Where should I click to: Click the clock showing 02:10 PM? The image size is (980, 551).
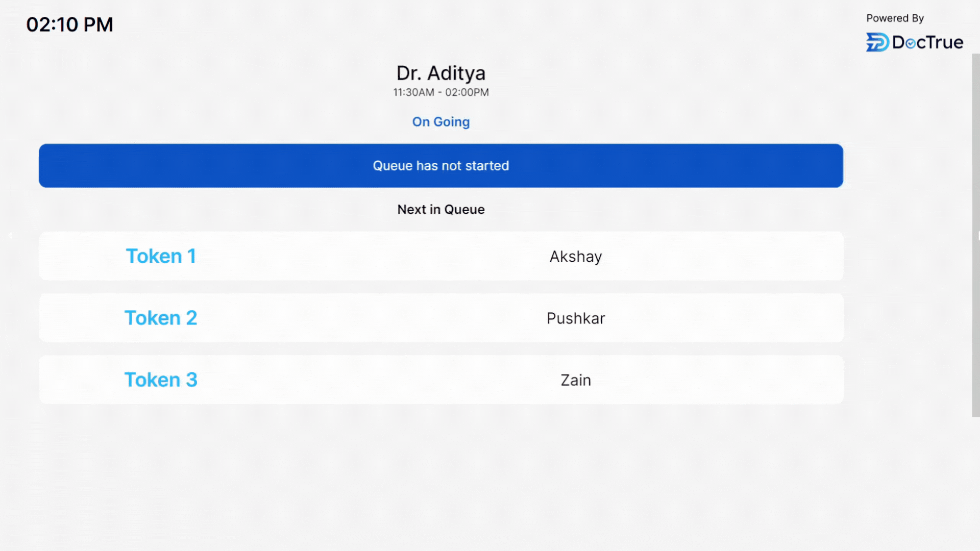click(69, 24)
